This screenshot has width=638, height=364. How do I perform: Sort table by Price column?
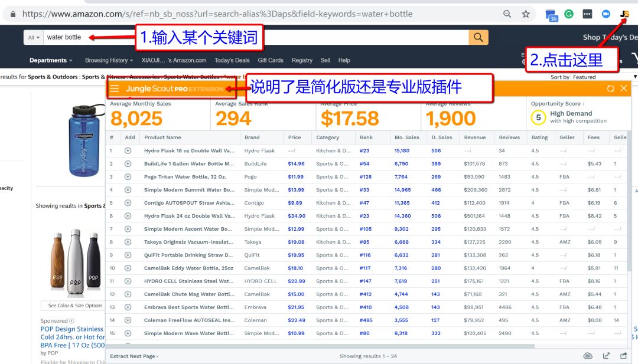(295, 137)
